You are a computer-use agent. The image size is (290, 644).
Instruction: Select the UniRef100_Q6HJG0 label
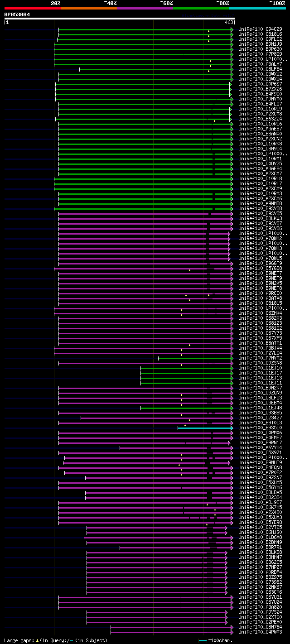click(260, 533)
